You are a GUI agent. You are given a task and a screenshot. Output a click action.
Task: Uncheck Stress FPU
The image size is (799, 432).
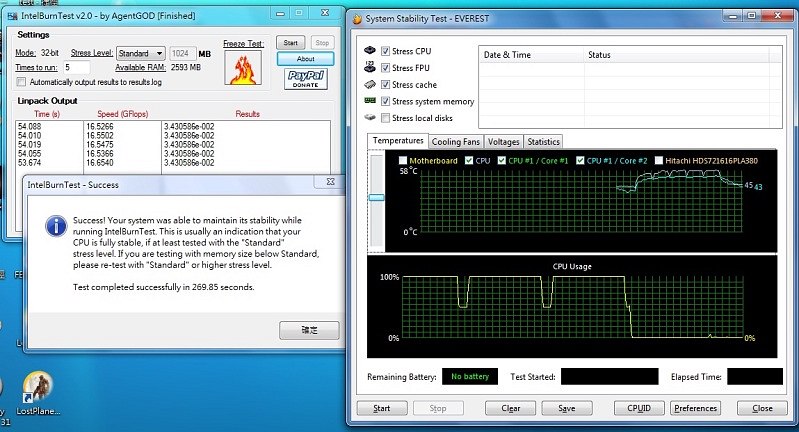point(385,68)
